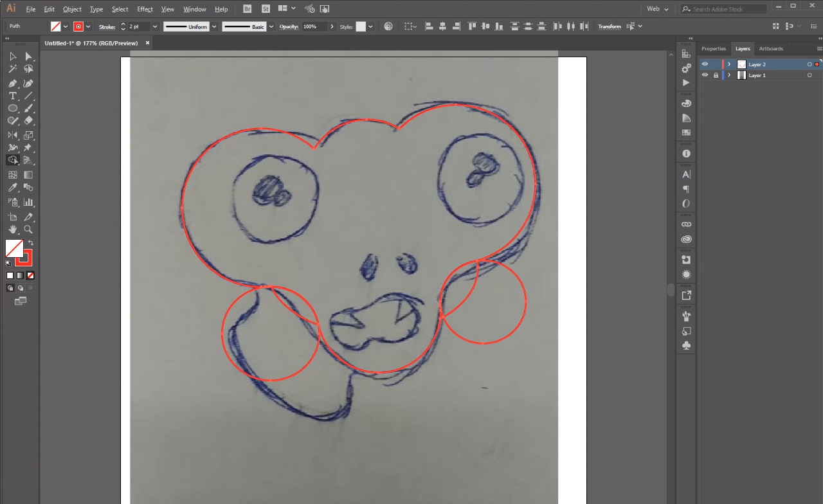Open the graphic Style dropdown
This screenshot has height=504, width=823.
pyautogui.click(x=371, y=26)
